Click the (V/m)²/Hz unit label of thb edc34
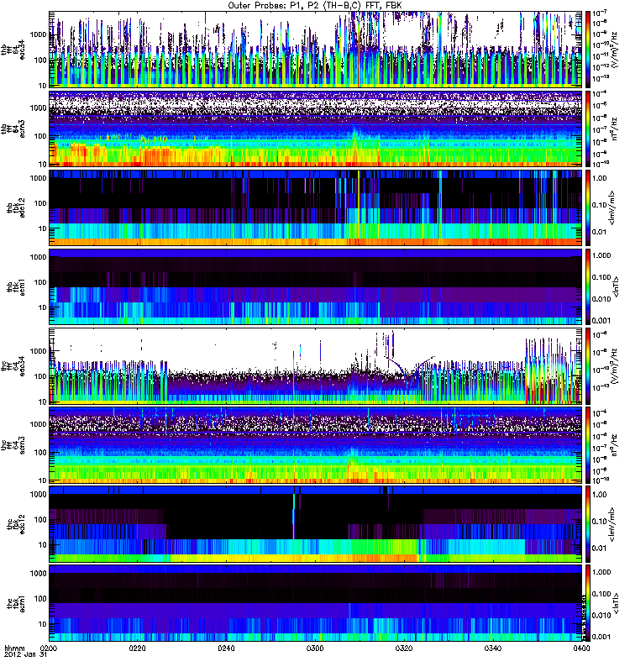630x672 pixels. pyautogui.click(x=614, y=50)
